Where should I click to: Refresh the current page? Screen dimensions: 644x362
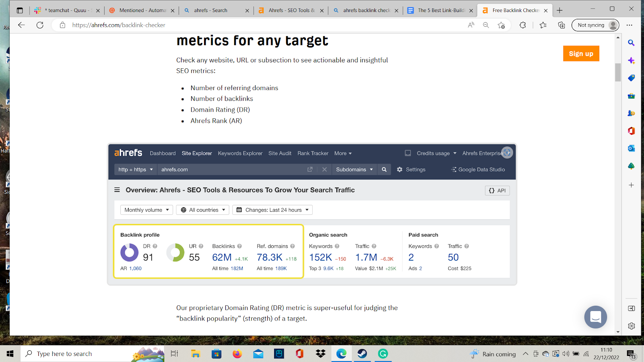click(x=40, y=25)
